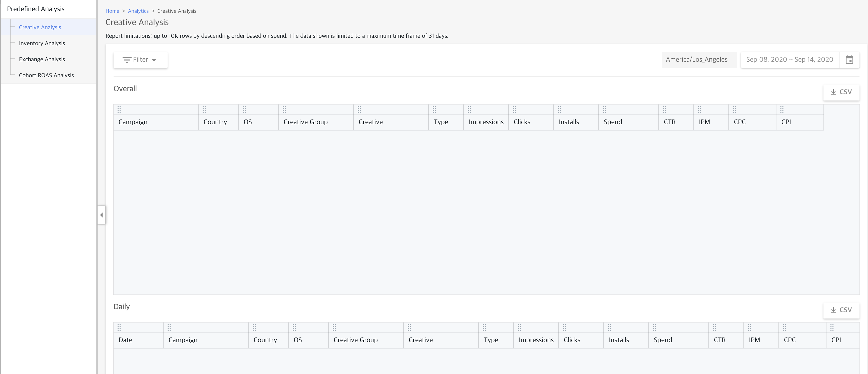The image size is (868, 374).
Task: Click drag handle above Overall Creative Group column
Action: click(284, 109)
